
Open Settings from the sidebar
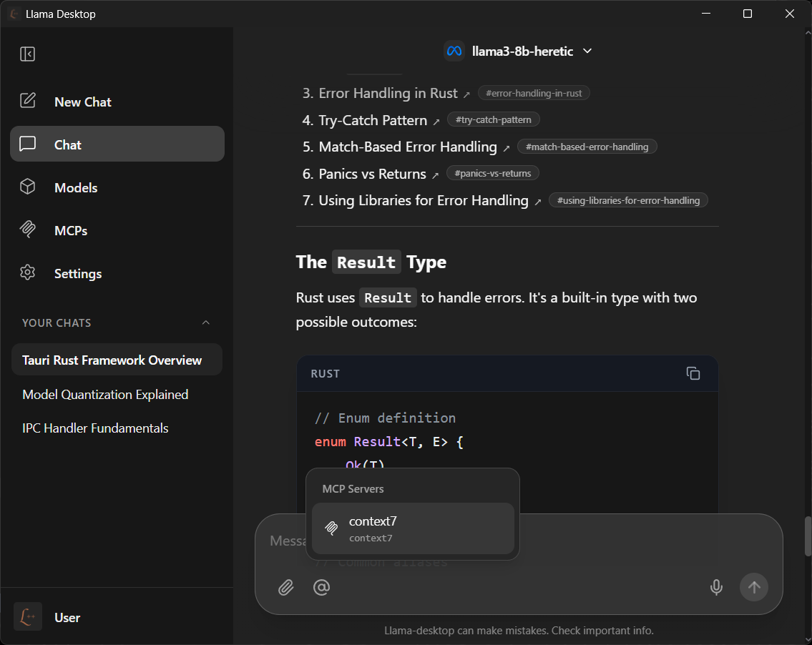click(x=77, y=273)
